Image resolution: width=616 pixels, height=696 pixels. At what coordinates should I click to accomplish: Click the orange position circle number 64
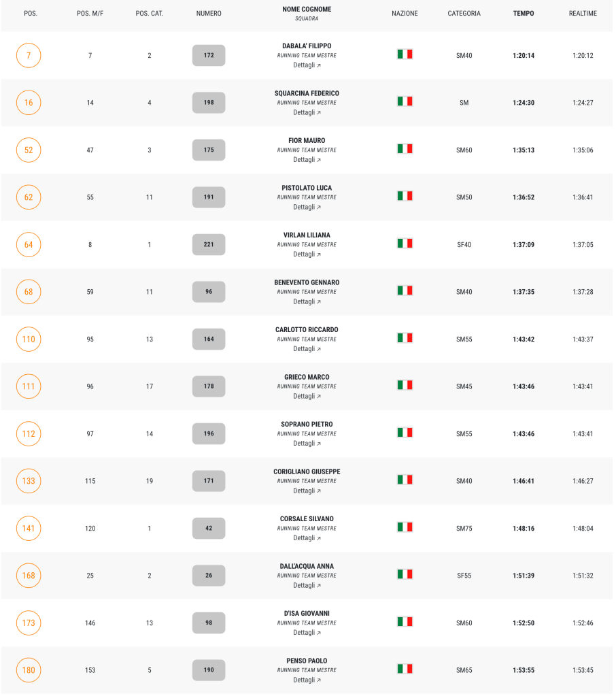(29, 244)
